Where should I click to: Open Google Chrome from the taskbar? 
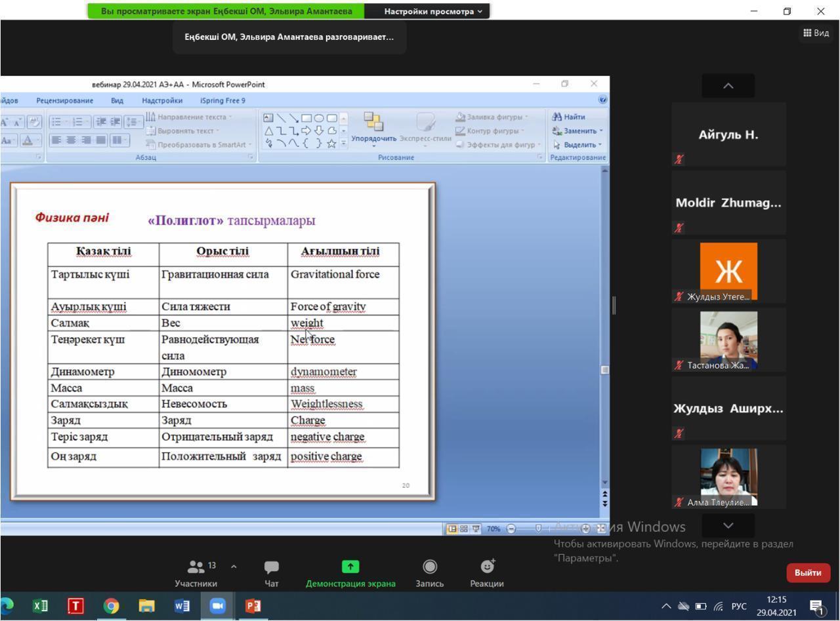tap(111, 607)
